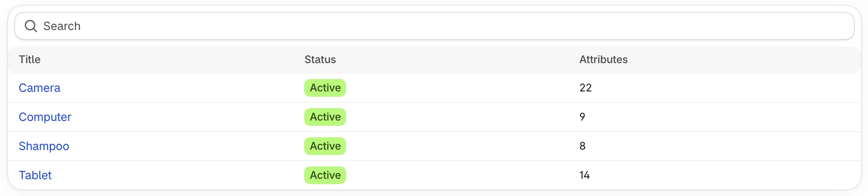Click the magnifying glass search icon
The height and width of the screenshot is (196, 868).
click(31, 26)
